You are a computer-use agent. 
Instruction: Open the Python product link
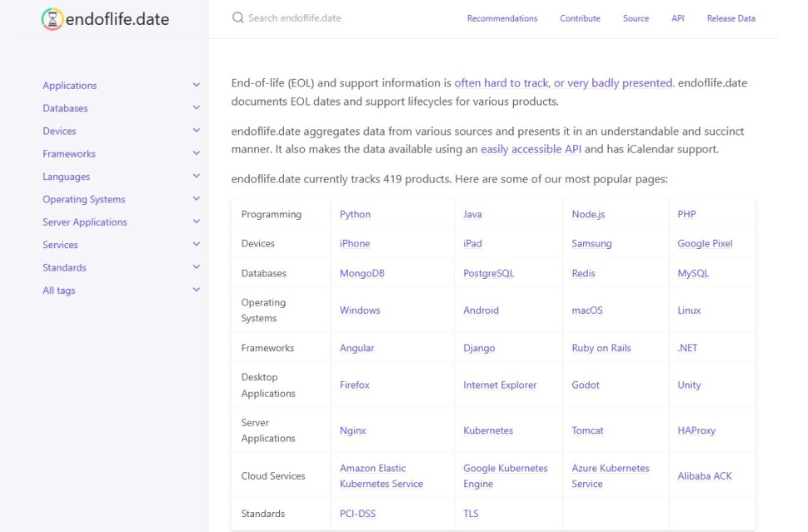[355, 214]
